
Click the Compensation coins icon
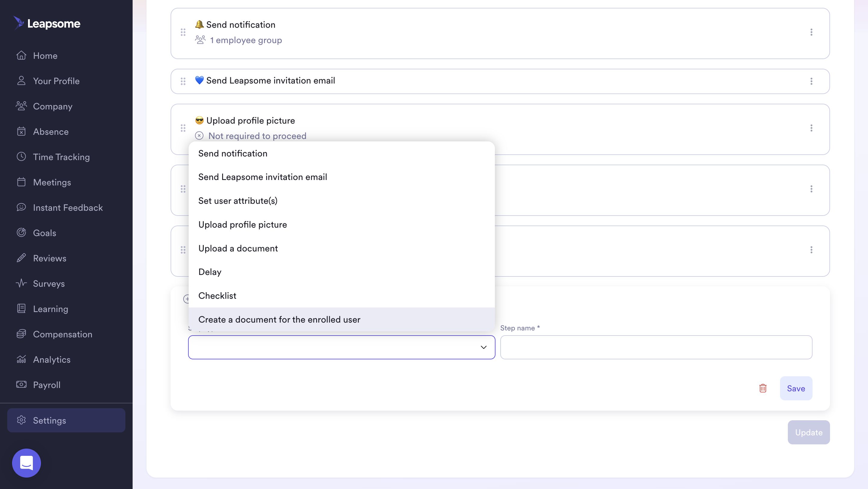(21, 334)
